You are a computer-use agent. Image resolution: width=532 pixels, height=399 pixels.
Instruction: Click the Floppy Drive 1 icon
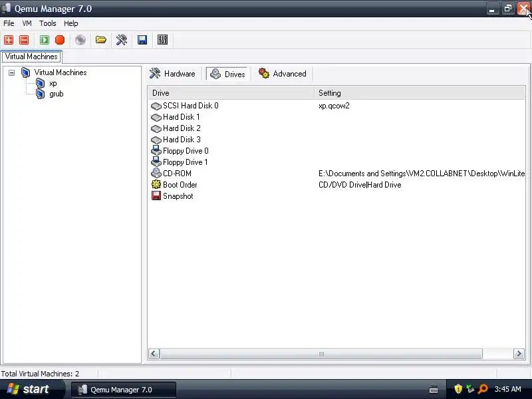point(156,162)
